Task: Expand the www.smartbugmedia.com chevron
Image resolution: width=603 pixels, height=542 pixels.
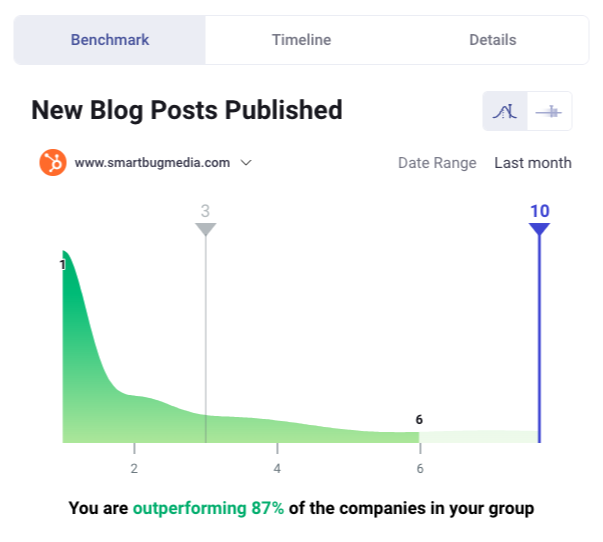Action: [x=246, y=163]
